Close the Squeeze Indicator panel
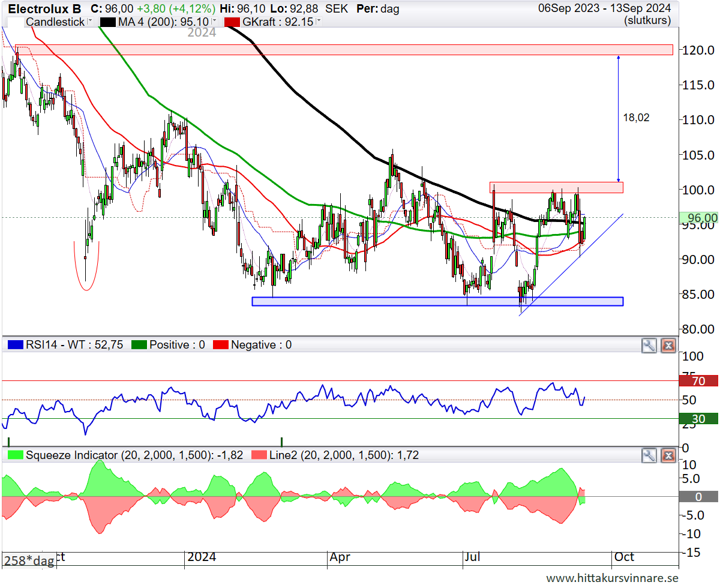Image resolution: width=720 pixels, height=588 pixels. (668, 455)
